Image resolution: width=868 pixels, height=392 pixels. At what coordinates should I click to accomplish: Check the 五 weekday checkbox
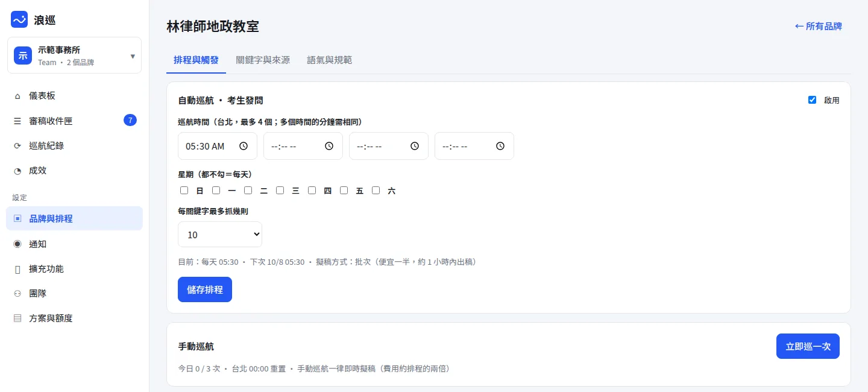pos(344,191)
